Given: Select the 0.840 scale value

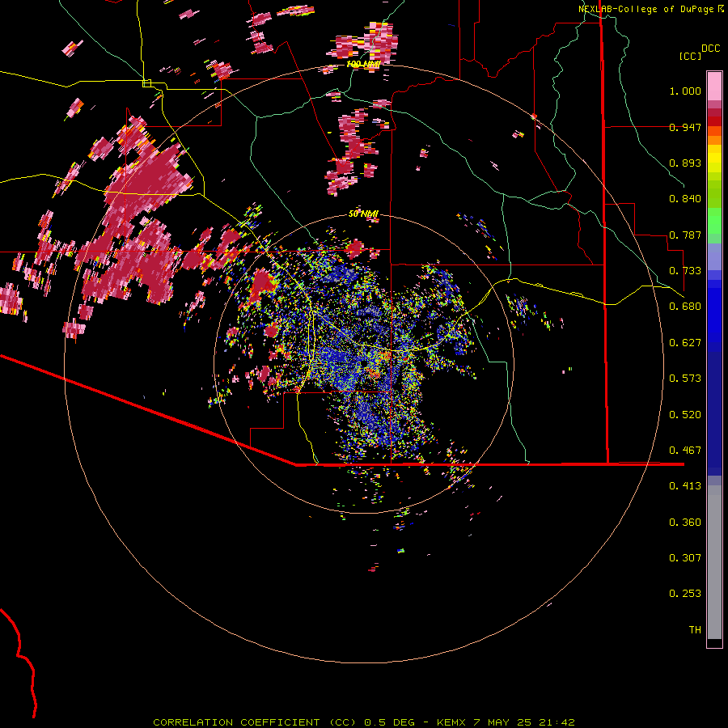Looking at the screenshot, I should coord(685,199).
